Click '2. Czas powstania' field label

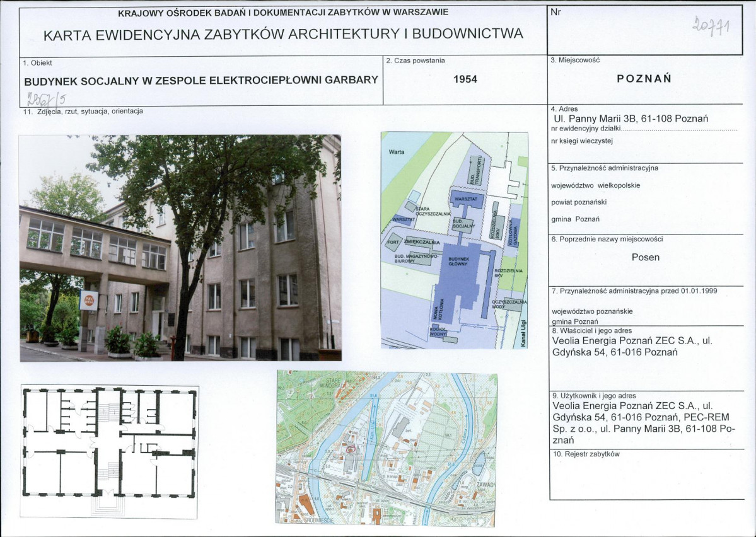(x=416, y=61)
